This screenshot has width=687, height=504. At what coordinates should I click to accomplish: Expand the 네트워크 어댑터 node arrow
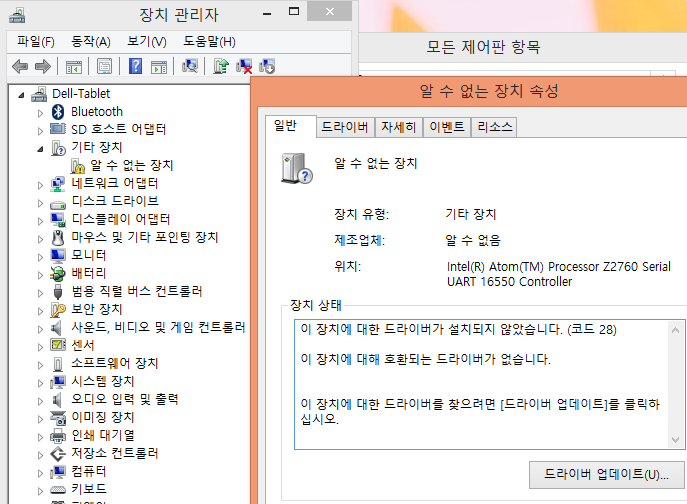(x=40, y=185)
